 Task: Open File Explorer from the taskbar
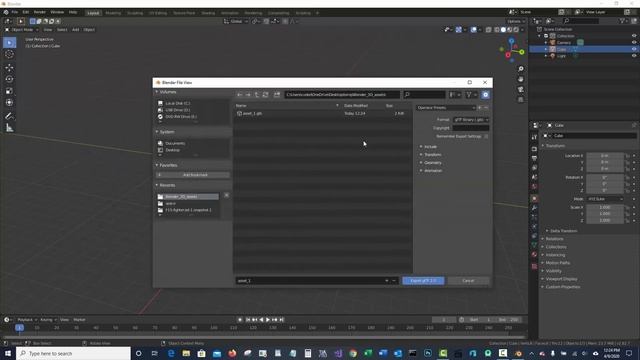186,353
